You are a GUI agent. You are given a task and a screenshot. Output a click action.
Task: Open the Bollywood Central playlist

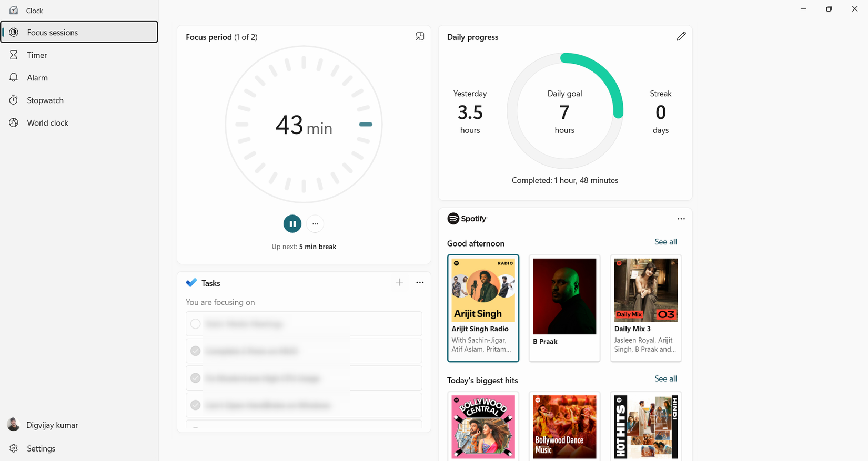click(483, 426)
